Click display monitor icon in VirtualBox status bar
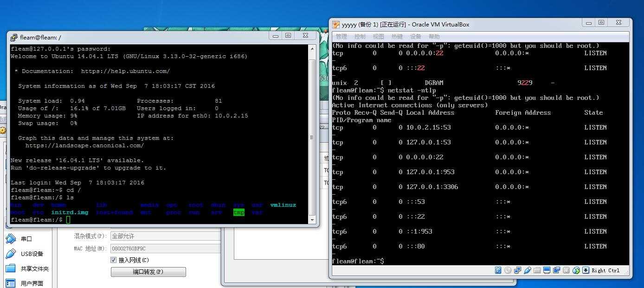Viewport: 644px width, 288px height. click(547, 270)
